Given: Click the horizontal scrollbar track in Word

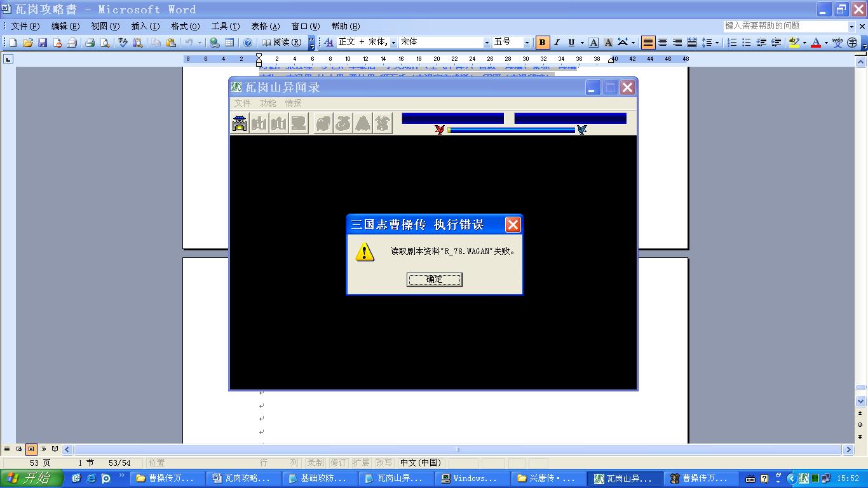Looking at the screenshot, I should [458, 449].
